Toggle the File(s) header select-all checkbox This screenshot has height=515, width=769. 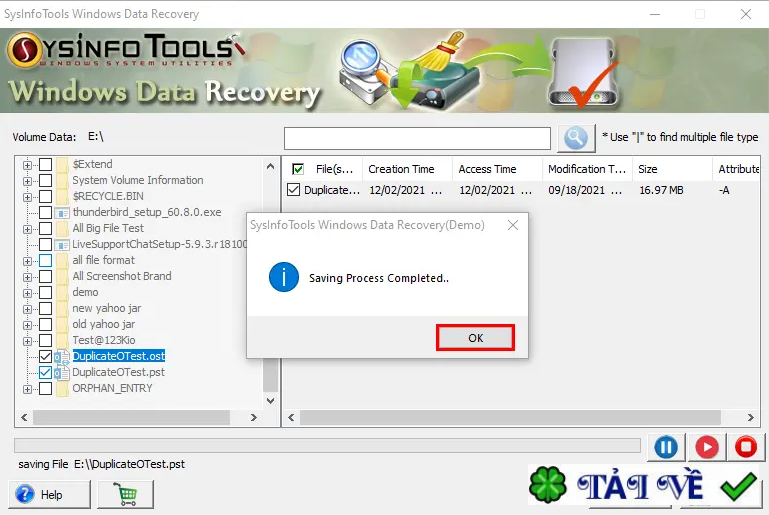coord(298,169)
